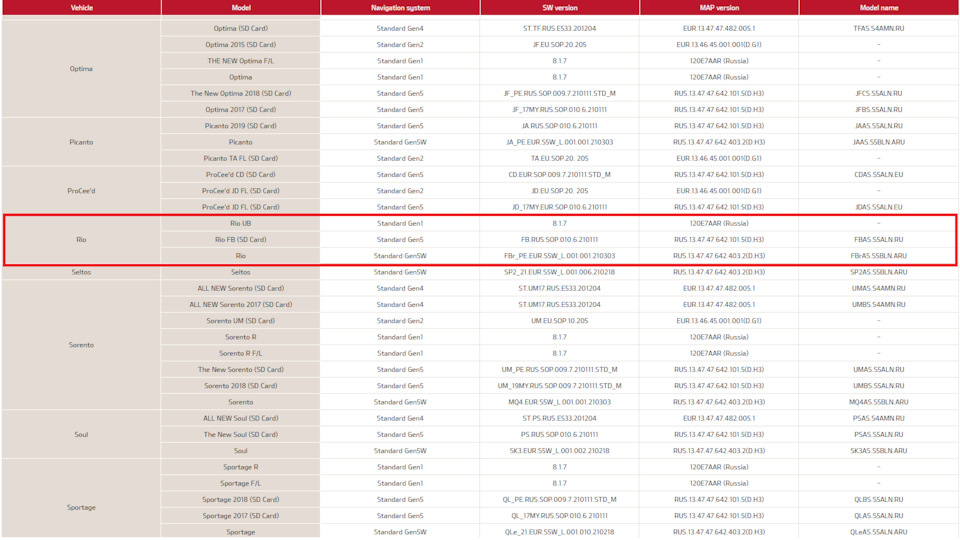Click the 'MAP version' column header

click(x=719, y=7)
